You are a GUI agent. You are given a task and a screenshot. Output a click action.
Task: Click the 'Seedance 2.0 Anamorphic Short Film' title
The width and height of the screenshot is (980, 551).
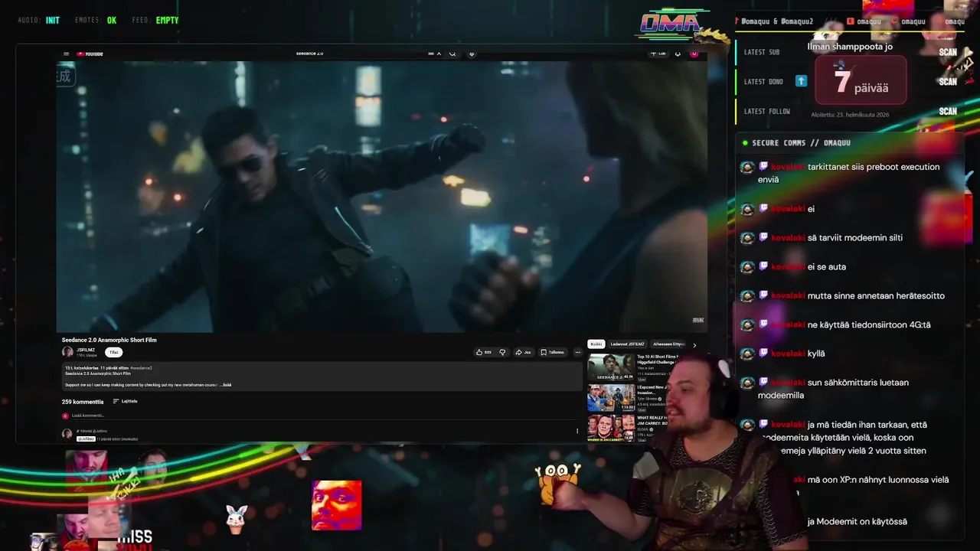[x=109, y=340]
